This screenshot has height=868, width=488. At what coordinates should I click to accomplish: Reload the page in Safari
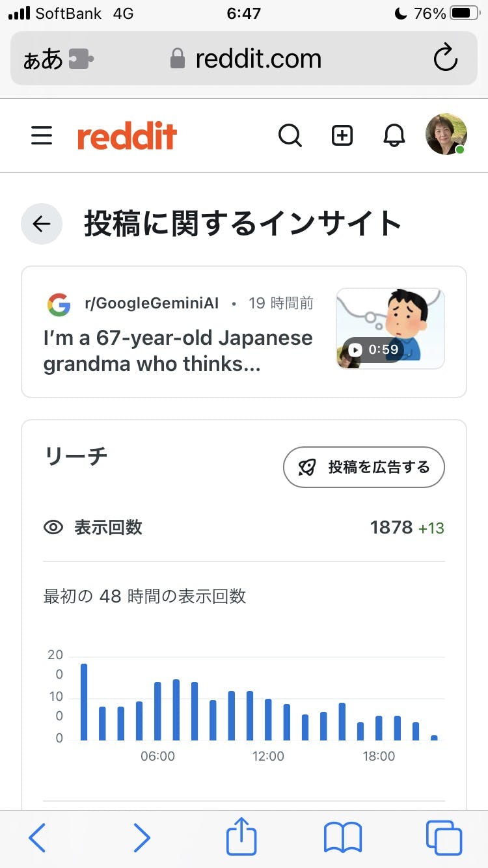[x=446, y=59]
